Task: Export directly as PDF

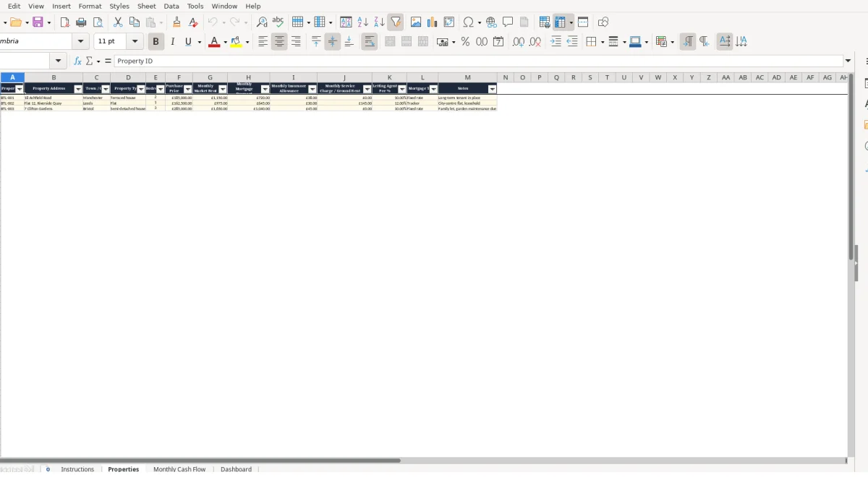Action: (x=64, y=22)
